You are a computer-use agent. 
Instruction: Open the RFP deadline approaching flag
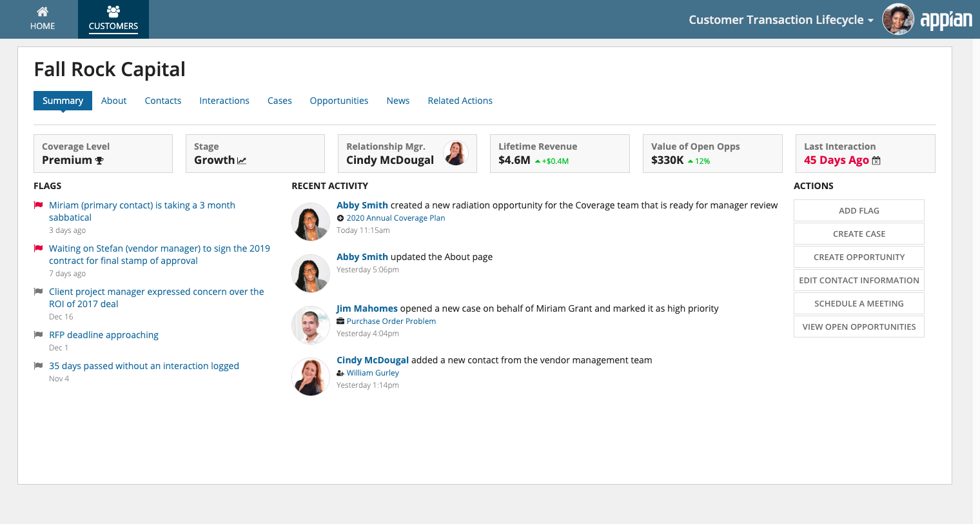click(x=104, y=335)
